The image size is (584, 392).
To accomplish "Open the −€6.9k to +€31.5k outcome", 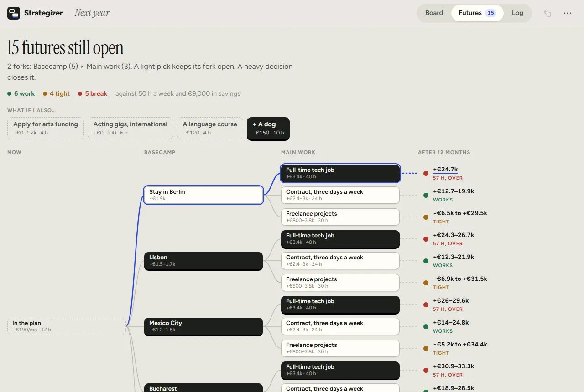I will click(460, 279).
